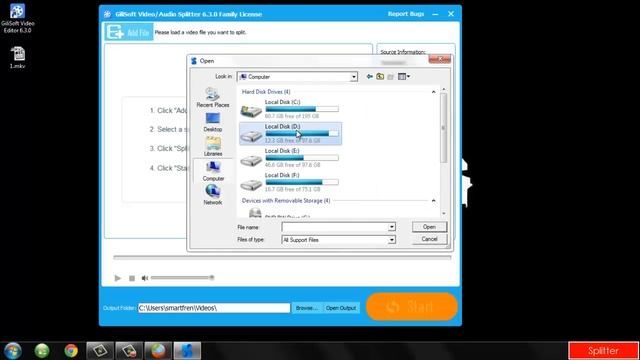Select the 1.mkv desktop file

tap(18, 58)
